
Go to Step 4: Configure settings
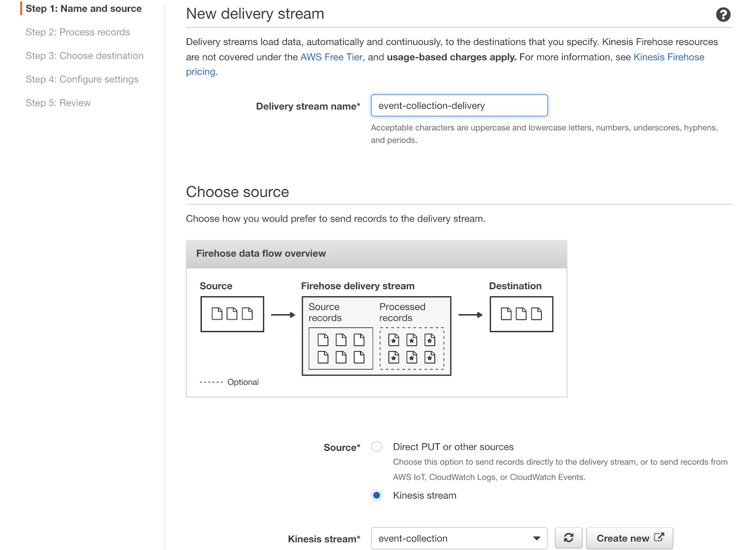(82, 79)
